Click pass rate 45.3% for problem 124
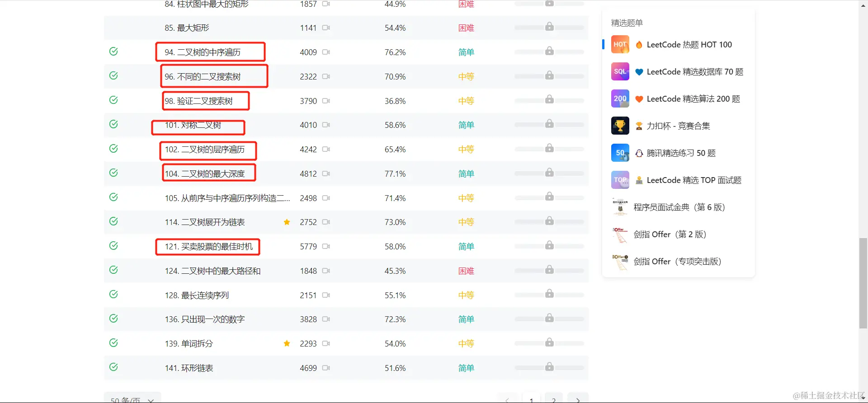This screenshot has width=868, height=403. (395, 271)
